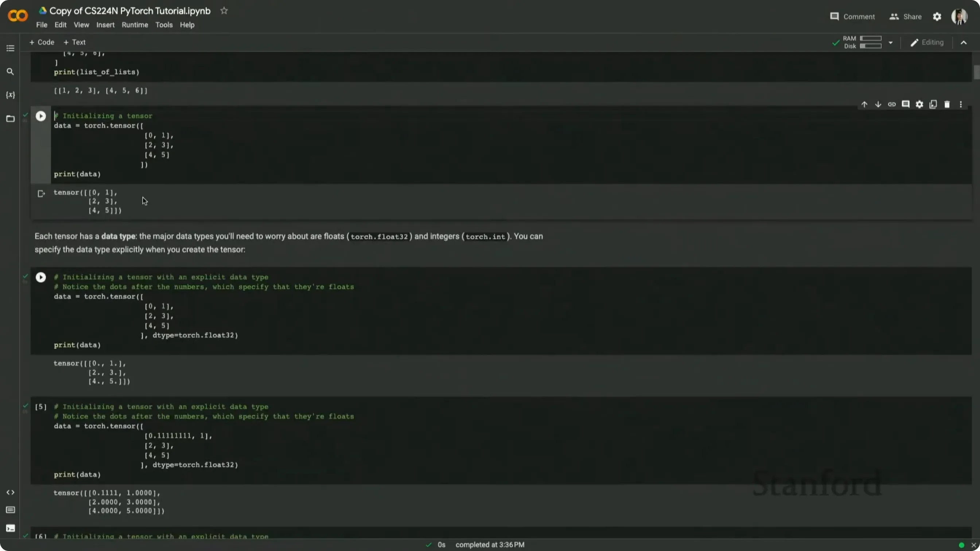This screenshot has width=980, height=551.
Task: Click the notebook title to rename
Action: pos(130,11)
